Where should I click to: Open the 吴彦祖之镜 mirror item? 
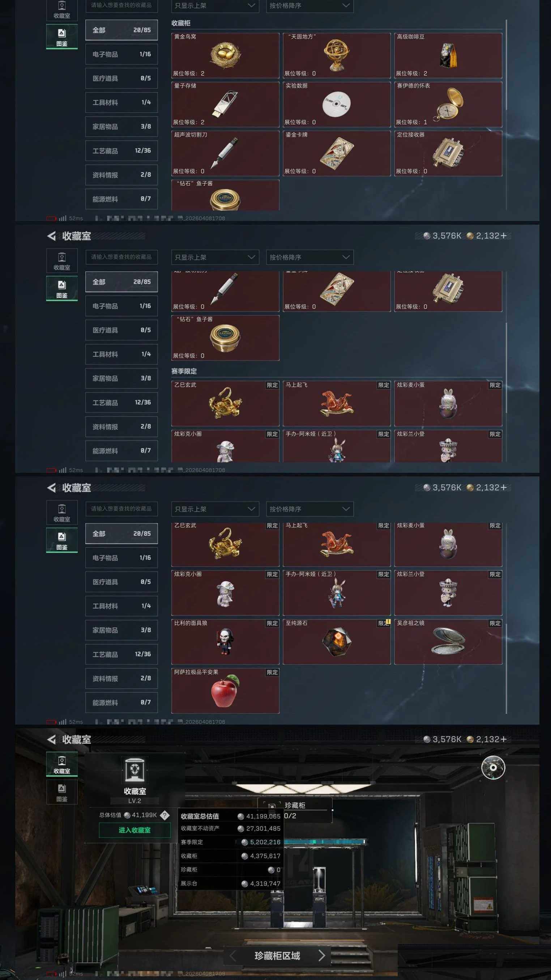click(x=448, y=642)
